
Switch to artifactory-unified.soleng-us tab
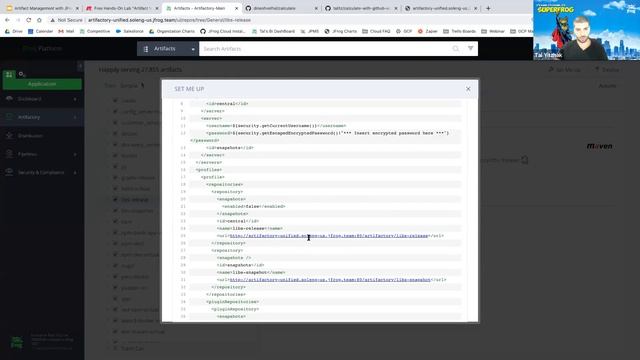440,8
